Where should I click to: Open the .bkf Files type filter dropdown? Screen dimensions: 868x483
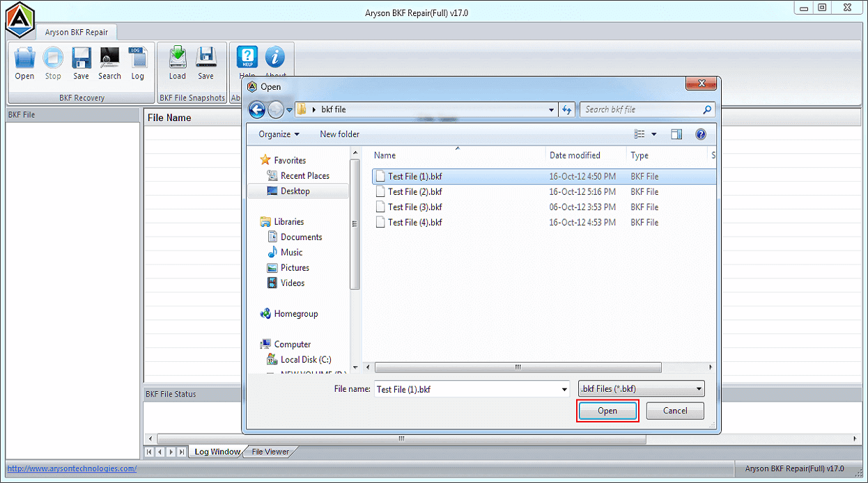coord(642,389)
